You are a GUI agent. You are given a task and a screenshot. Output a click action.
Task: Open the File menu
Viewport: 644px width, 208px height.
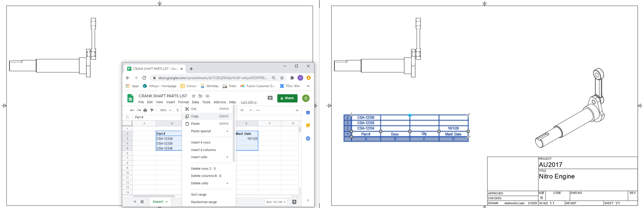[141, 102]
